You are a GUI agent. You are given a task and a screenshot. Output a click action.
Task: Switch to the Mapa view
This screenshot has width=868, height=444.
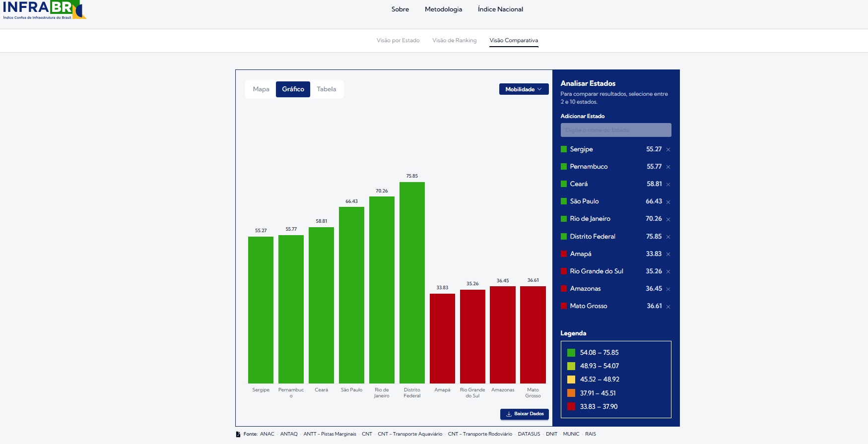[x=261, y=89]
